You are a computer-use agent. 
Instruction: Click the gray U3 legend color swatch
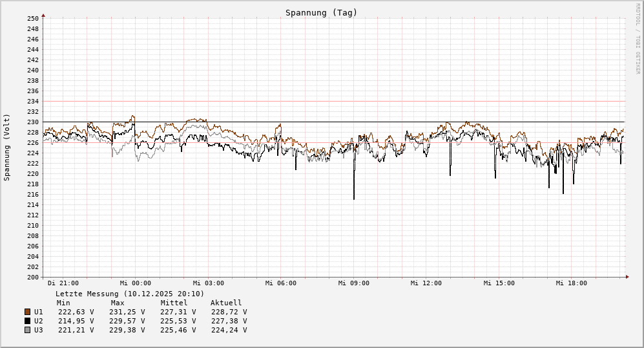pos(27,330)
